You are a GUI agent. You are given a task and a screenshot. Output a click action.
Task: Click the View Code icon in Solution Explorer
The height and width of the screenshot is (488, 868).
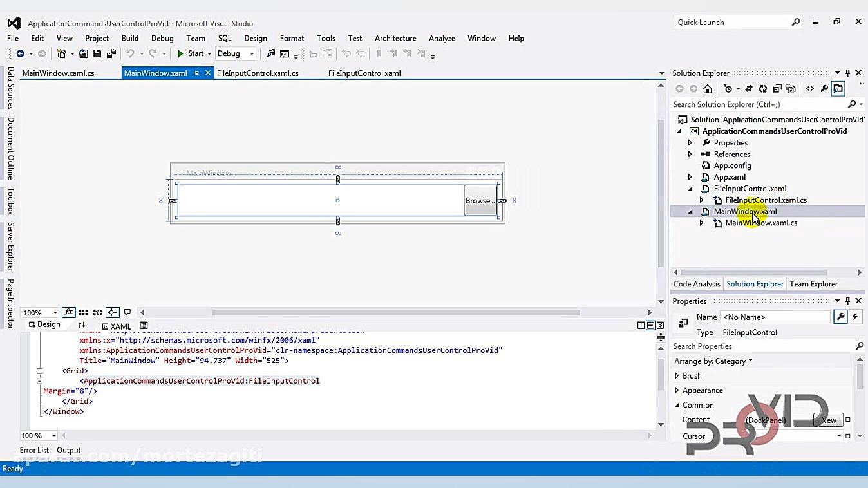(x=810, y=89)
